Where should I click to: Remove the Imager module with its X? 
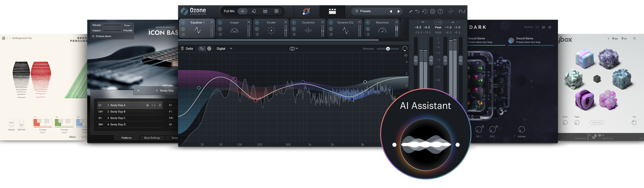(x=249, y=22)
